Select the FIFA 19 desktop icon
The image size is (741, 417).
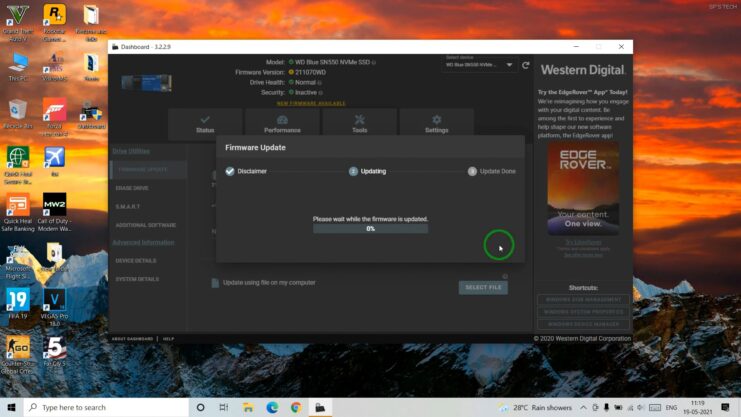[x=17, y=304]
